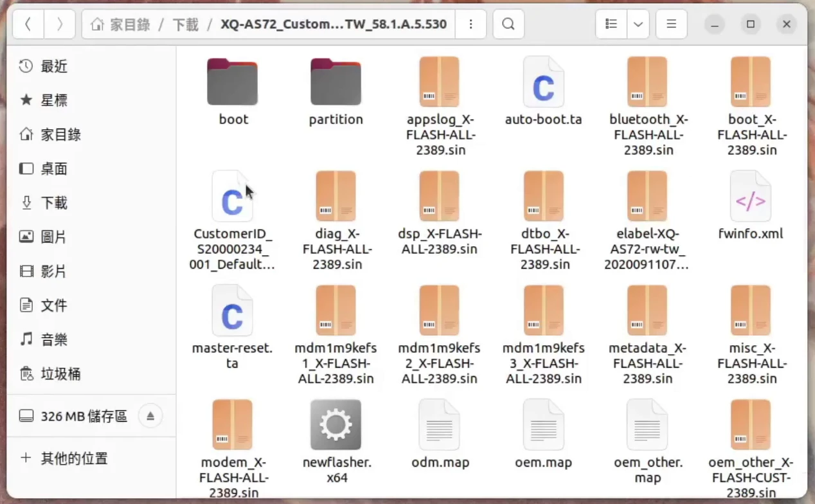Switch to list view layout
The width and height of the screenshot is (815, 504).
point(611,24)
